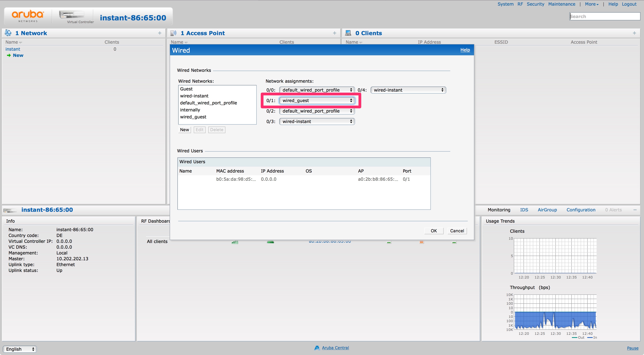Open the Help link in the Wired dialog
The image size is (644, 355).
click(x=465, y=50)
